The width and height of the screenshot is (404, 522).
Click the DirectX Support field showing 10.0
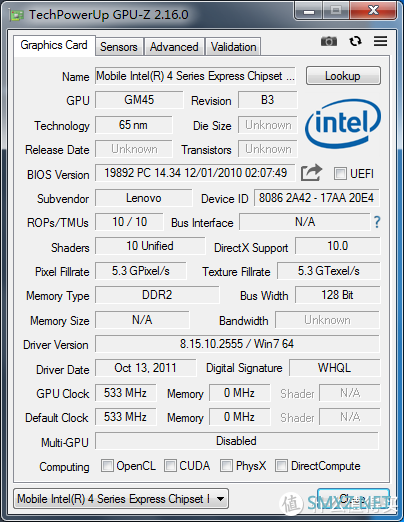pyautogui.click(x=337, y=246)
